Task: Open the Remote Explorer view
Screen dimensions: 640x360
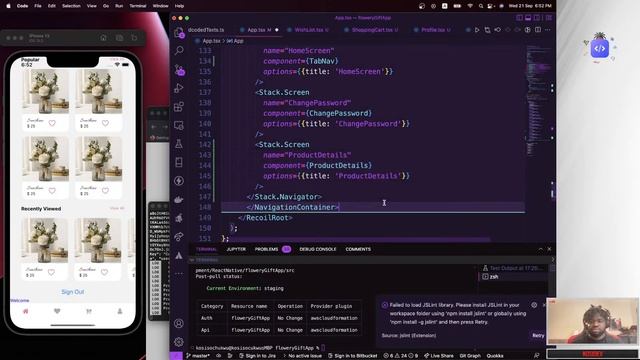Action: coord(179,125)
